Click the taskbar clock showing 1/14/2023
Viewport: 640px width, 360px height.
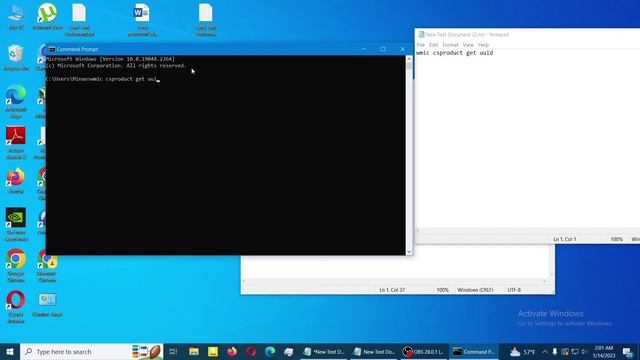tap(604, 351)
